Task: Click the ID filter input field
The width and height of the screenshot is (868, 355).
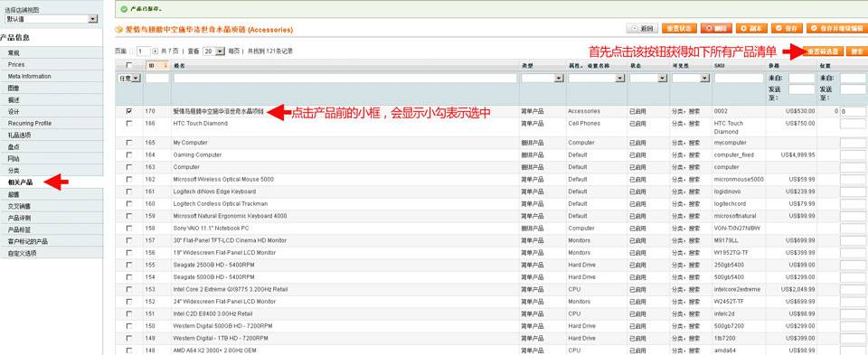Action: pos(157,79)
